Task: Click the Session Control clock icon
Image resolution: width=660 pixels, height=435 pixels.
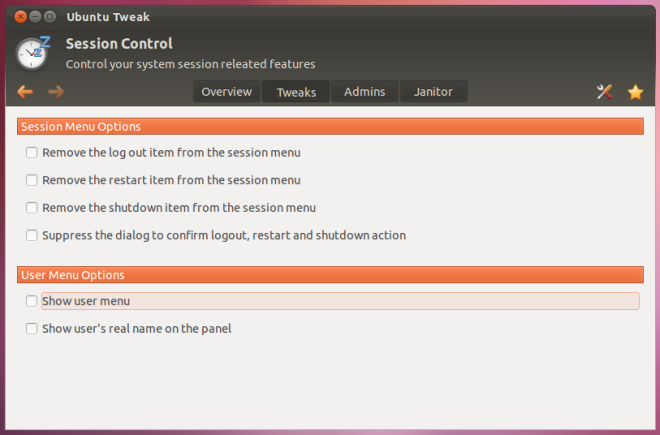Action: point(33,53)
